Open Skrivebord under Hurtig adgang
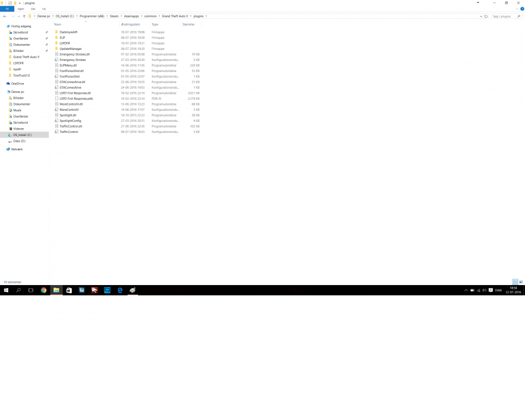Screen dimensions: 525x420 [x=20, y=33]
